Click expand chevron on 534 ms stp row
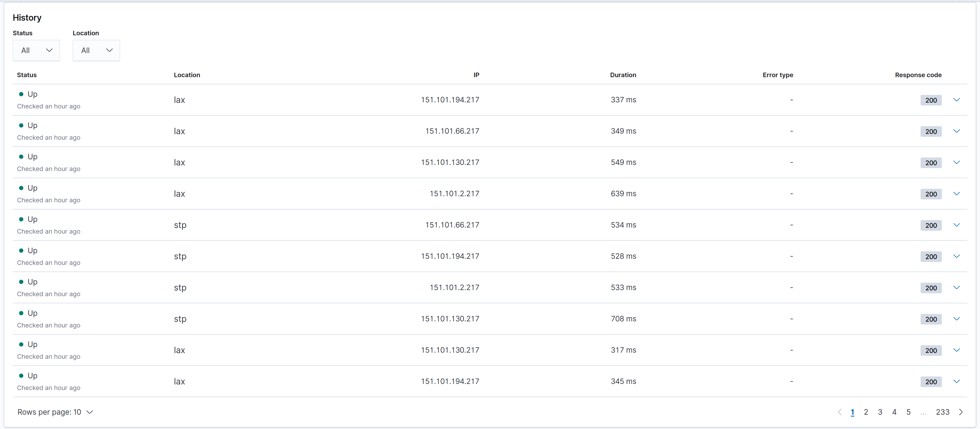The height and width of the screenshot is (429, 980). coord(957,225)
